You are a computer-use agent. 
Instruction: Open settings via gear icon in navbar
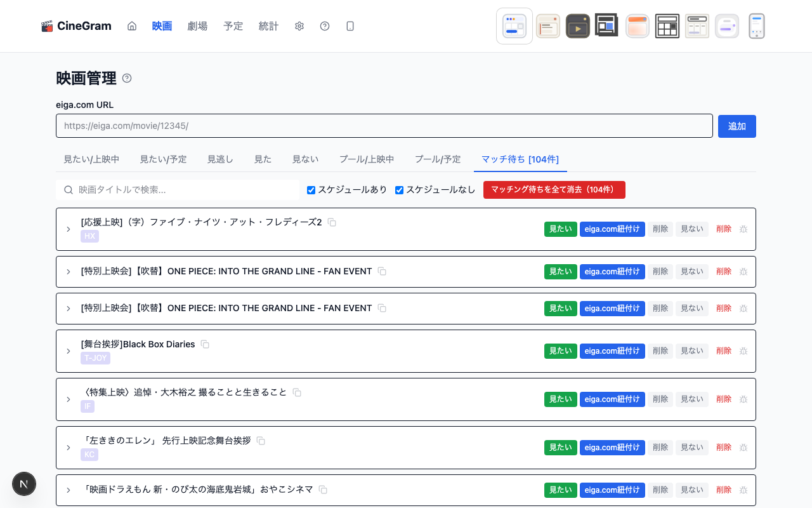299,26
